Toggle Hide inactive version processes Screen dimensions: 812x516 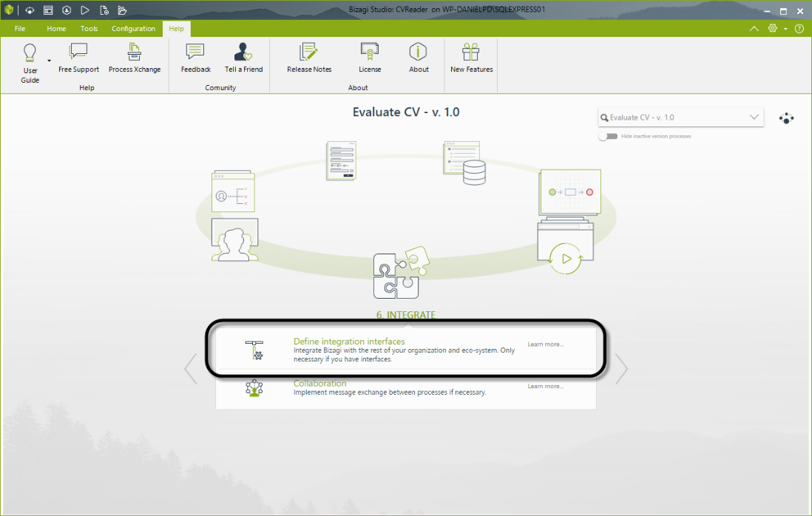point(608,136)
